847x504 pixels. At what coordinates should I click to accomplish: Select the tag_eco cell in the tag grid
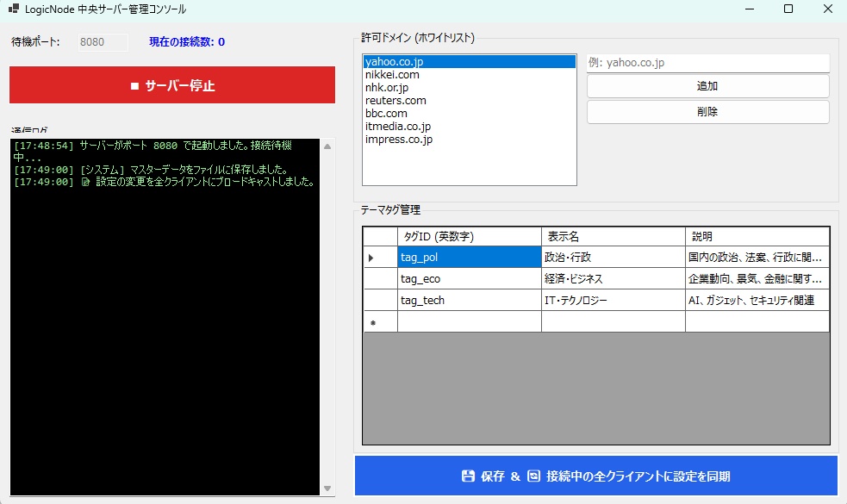468,278
